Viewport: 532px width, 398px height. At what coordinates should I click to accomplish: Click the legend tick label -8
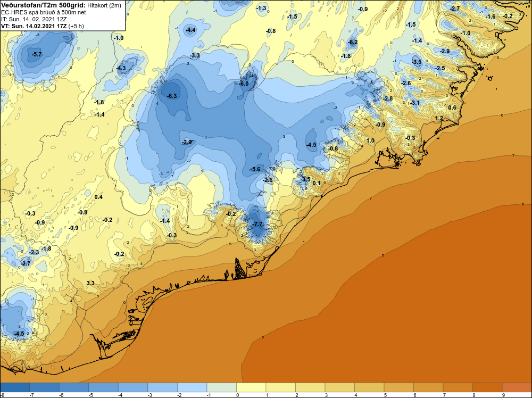[x=2, y=395]
